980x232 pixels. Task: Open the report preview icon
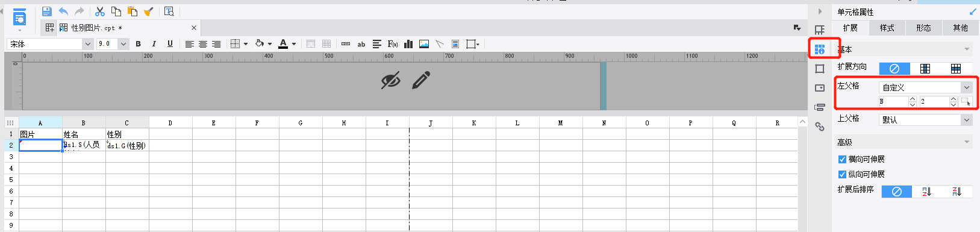click(x=19, y=17)
